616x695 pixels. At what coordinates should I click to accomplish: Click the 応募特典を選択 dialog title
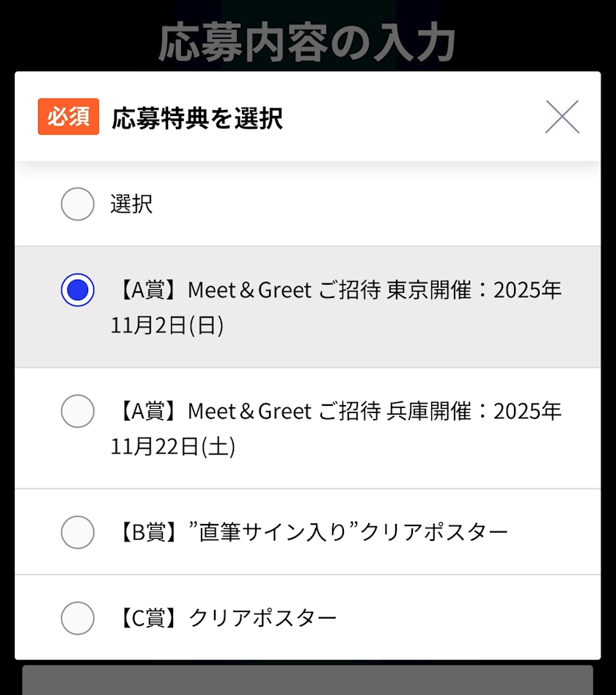tap(197, 117)
